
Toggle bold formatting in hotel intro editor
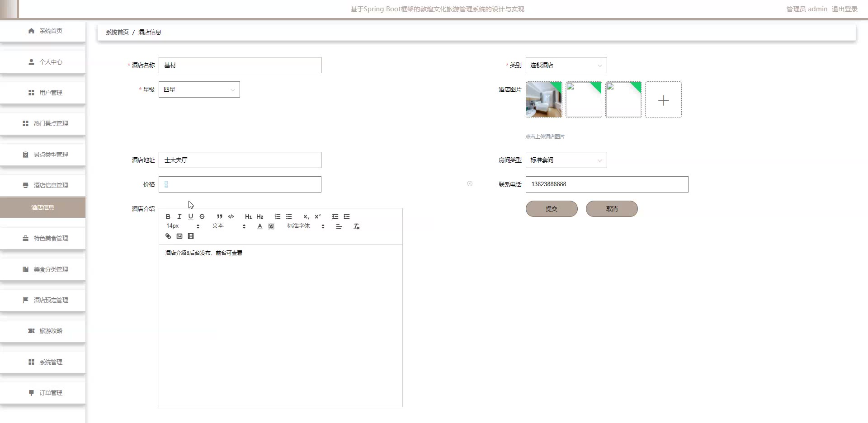(168, 216)
